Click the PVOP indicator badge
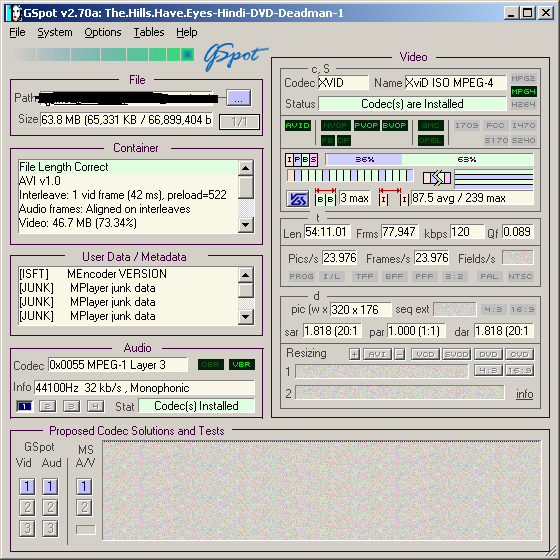 [366, 125]
